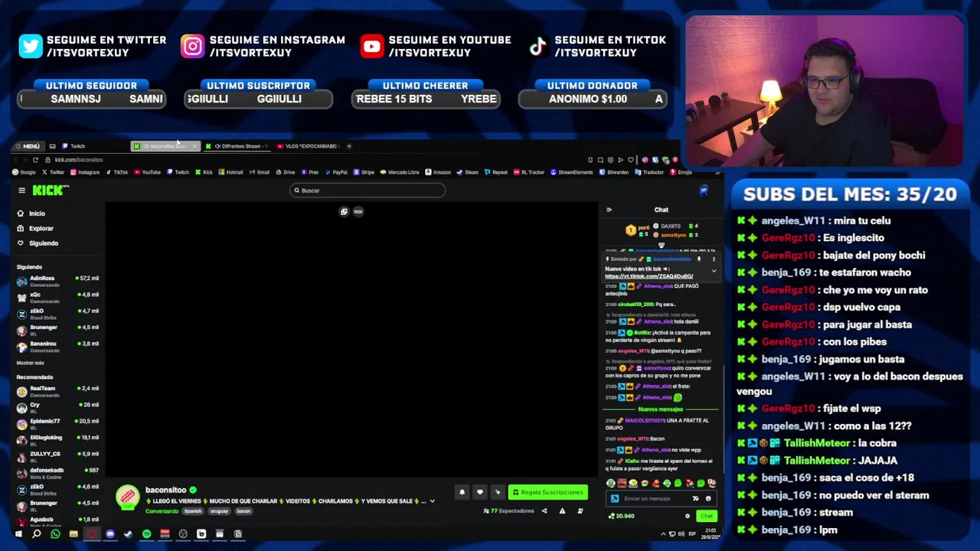
Task: Open Windows Start menu
Action: coord(18,534)
